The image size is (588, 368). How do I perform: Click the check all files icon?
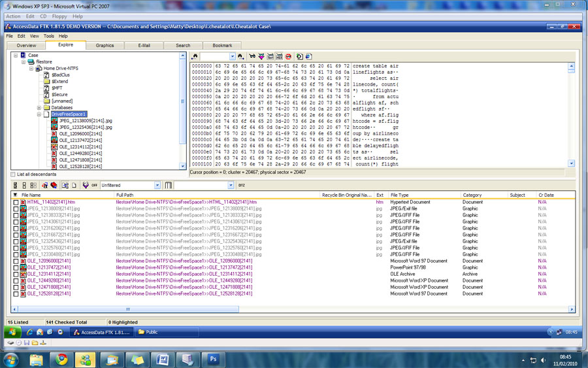point(16,186)
